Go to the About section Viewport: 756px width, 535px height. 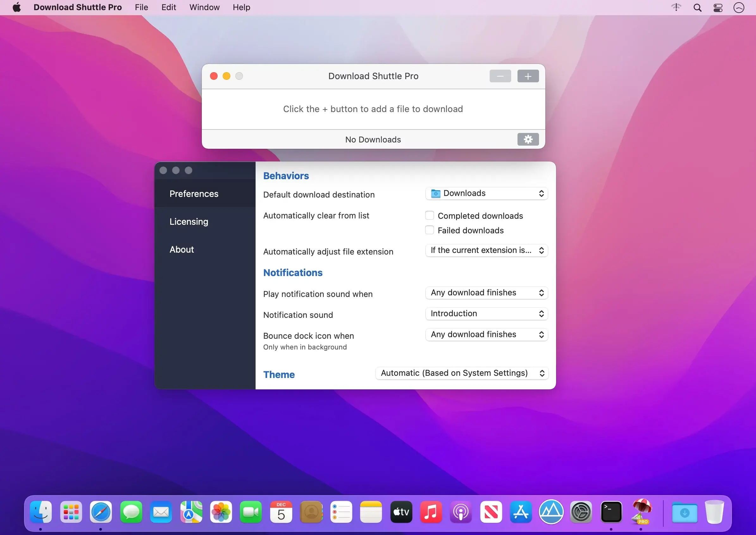coord(205,249)
